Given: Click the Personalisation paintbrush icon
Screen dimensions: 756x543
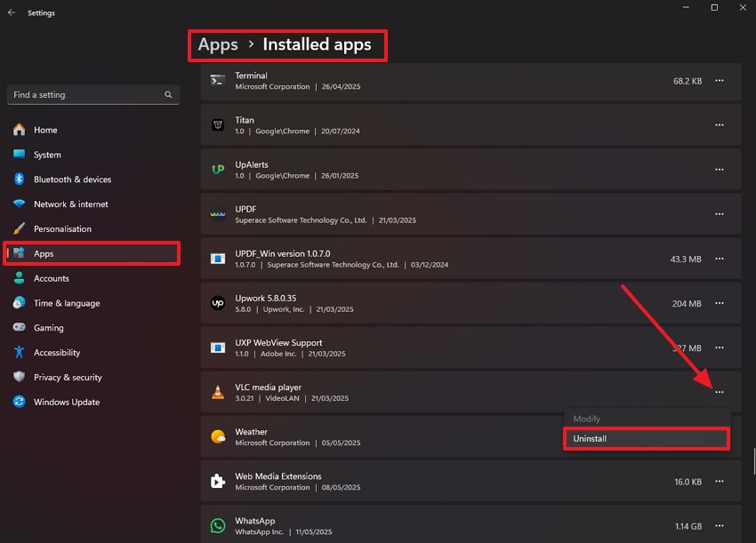Looking at the screenshot, I should point(20,228).
